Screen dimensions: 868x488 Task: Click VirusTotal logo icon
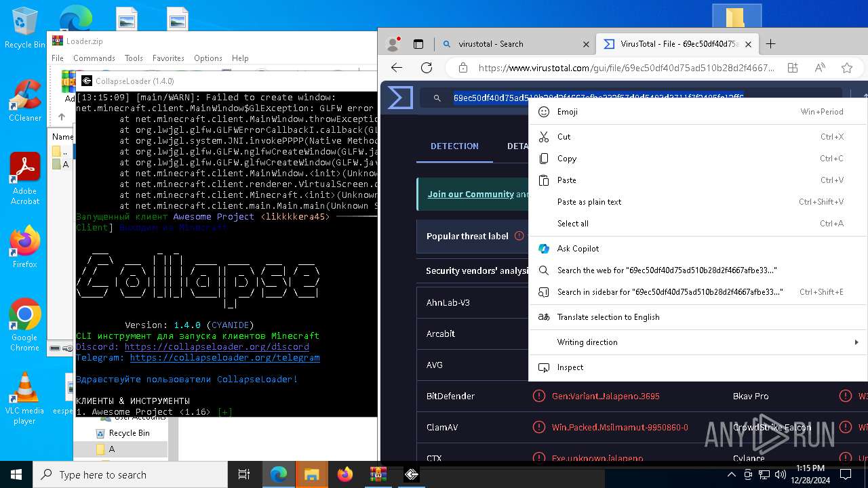(x=400, y=98)
